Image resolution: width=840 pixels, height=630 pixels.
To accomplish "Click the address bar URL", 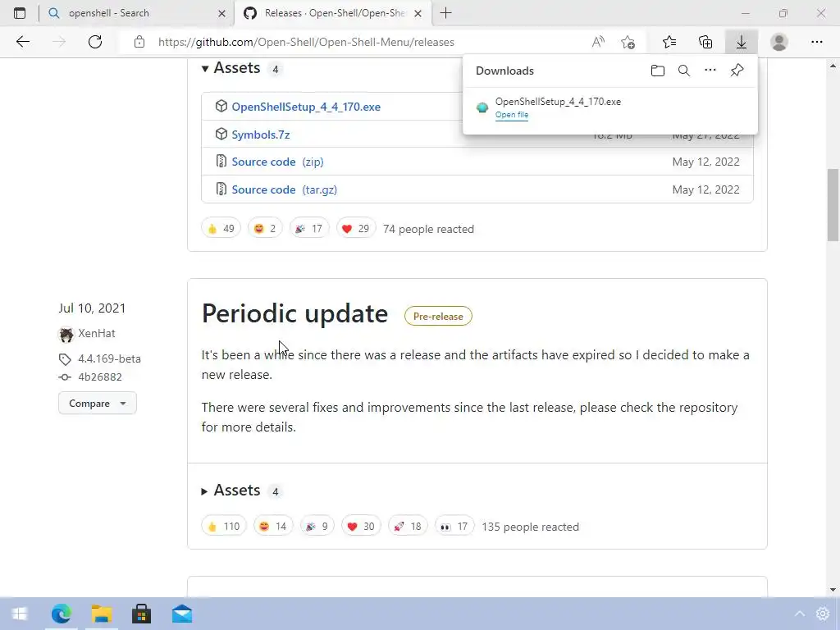I will tap(306, 42).
